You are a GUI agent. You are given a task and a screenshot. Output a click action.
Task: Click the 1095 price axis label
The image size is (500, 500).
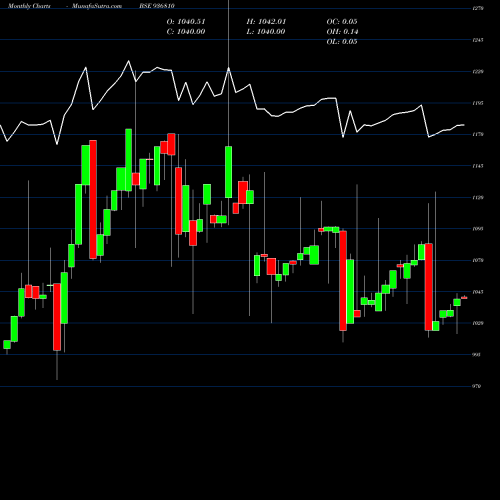point(478,229)
